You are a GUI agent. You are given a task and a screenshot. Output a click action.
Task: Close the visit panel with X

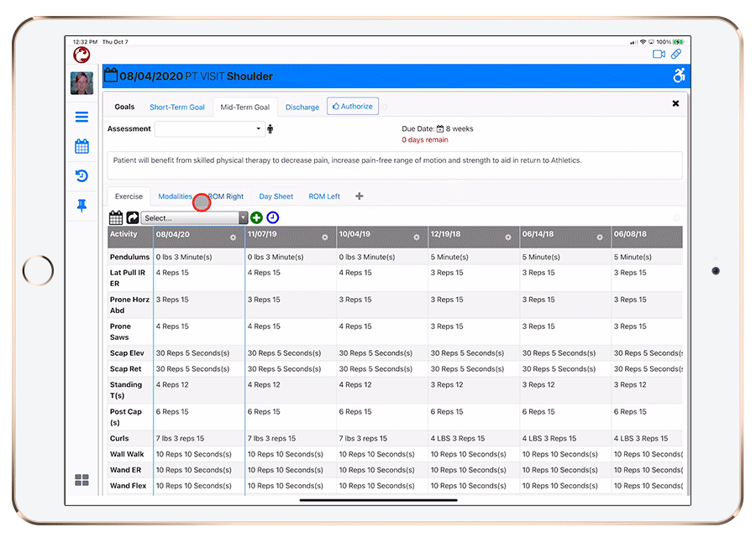(x=675, y=103)
